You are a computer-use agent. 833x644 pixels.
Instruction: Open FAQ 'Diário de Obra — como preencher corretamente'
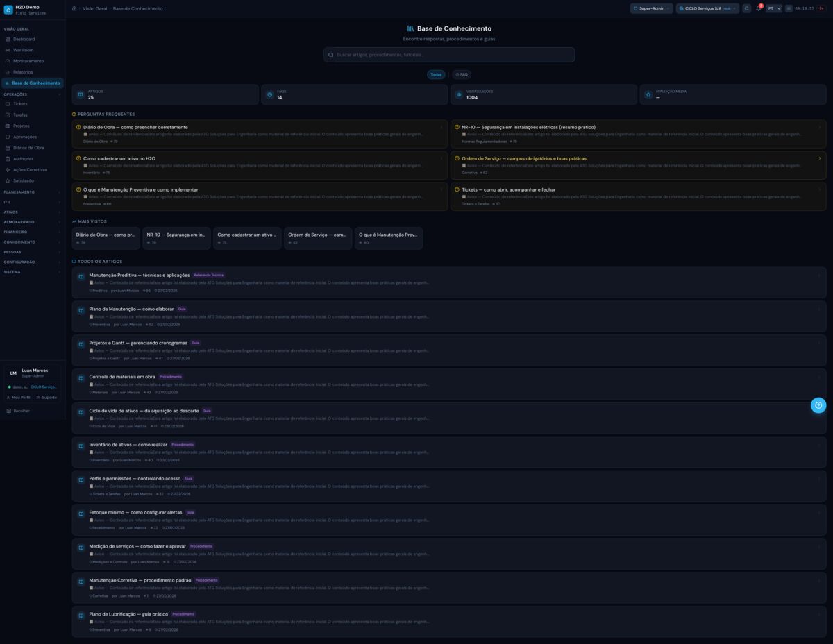[260, 134]
